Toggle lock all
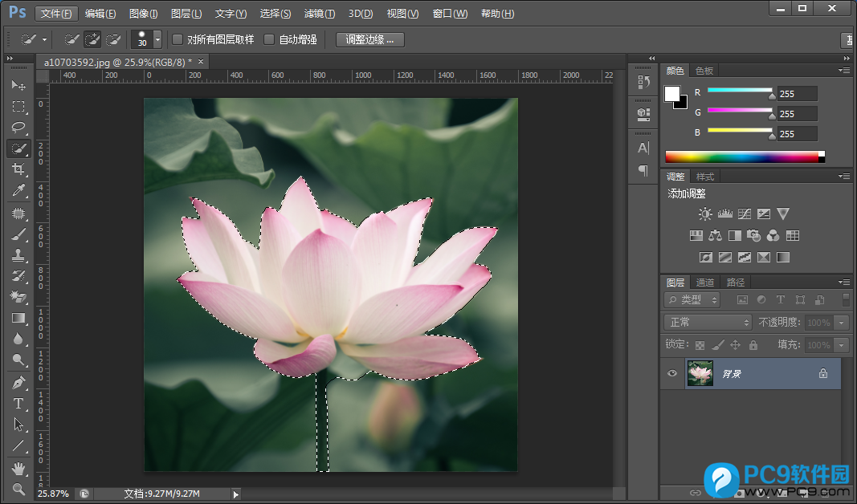This screenshot has width=857, height=504. point(753,345)
